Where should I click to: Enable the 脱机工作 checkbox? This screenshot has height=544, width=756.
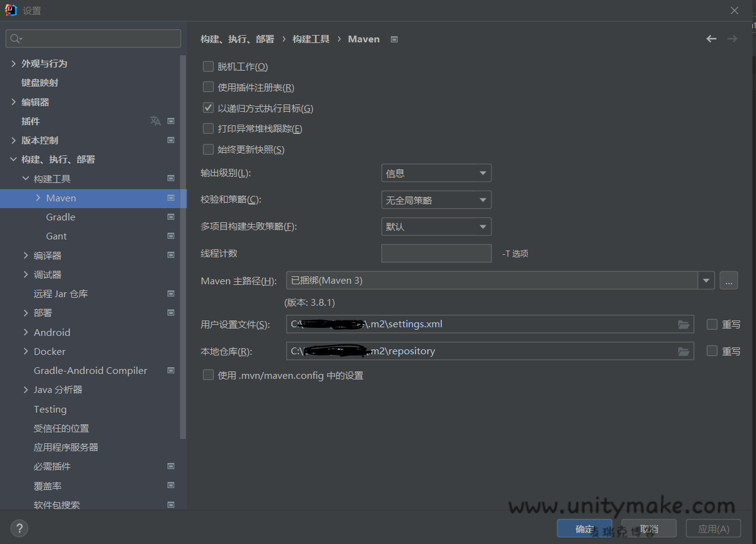click(208, 67)
